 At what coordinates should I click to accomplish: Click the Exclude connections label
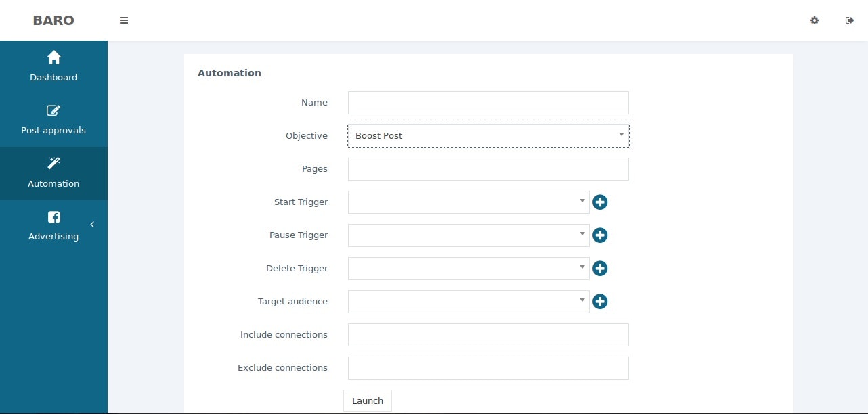click(282, 368)
